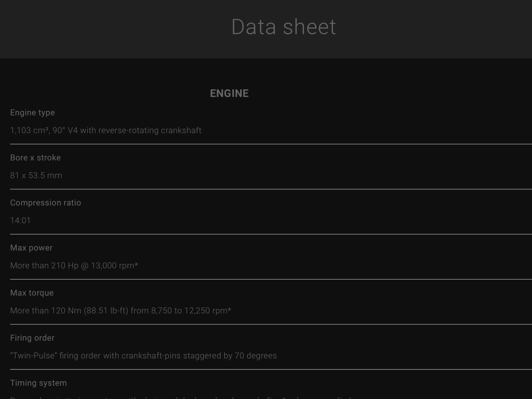Click the 81 x 53.5 mm value
Image resolution: width=532 pixels, height=399 pixels.
click(x=36, y=175)
